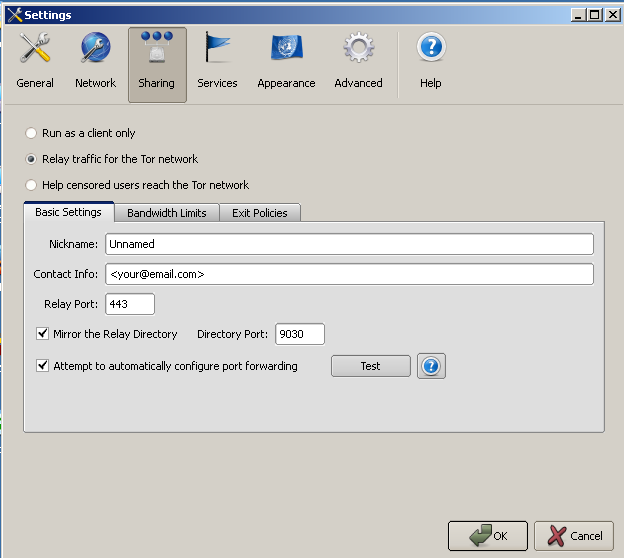Screen dimensions: 624x558
Task: Click the Test button
Action: [370, 366]
